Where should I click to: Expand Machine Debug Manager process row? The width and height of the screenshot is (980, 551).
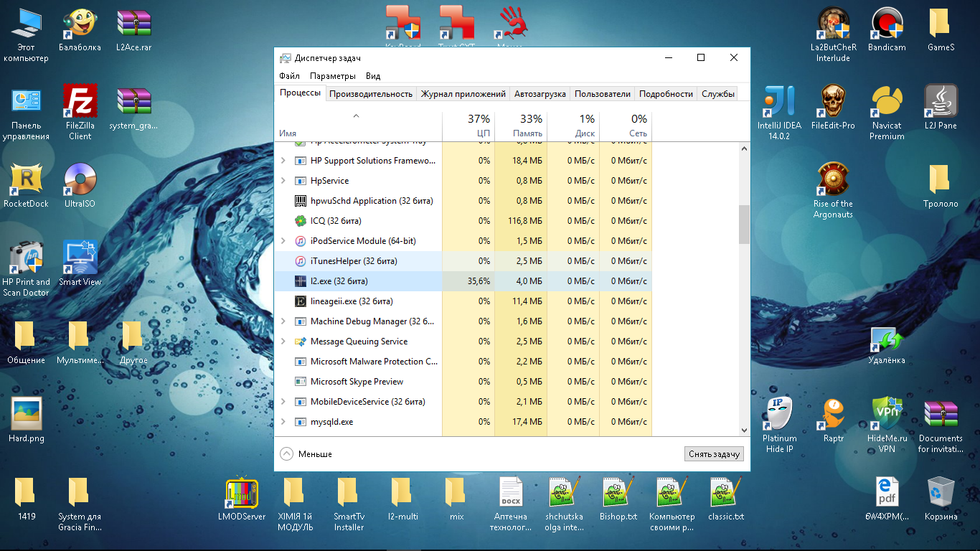tap(283, 321)
